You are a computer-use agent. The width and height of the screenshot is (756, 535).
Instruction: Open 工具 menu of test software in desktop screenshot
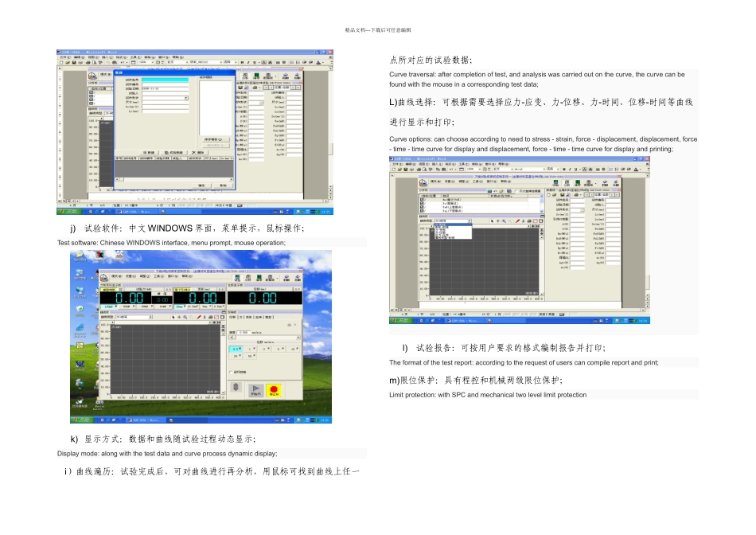(x=159, y=276)
